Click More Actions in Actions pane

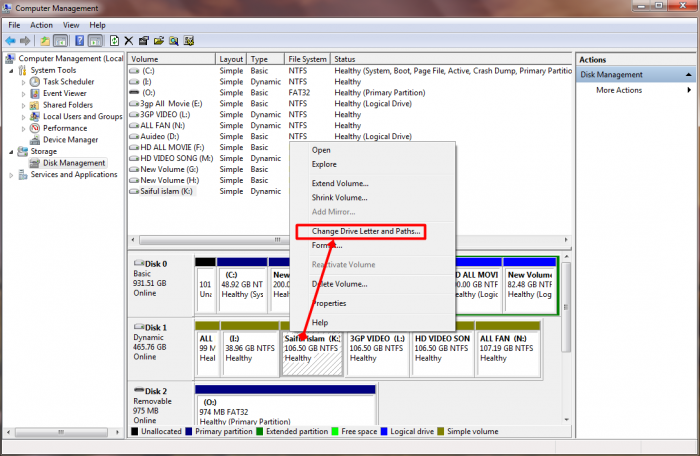click(619, 90)
